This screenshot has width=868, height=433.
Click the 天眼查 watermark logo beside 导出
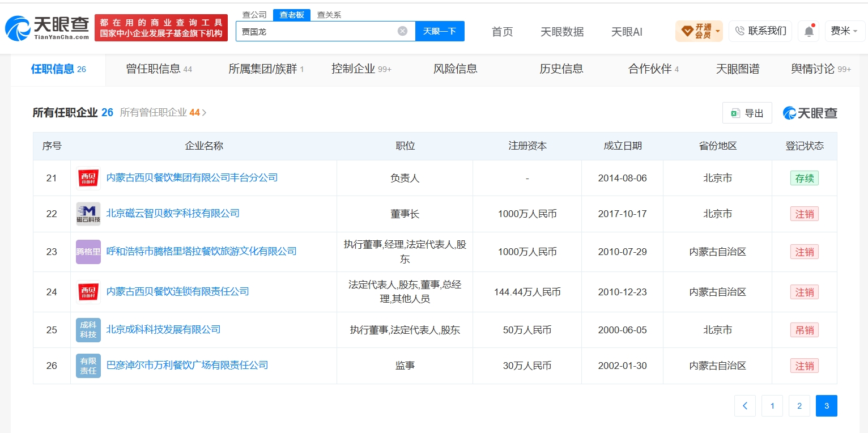pyautogui.click(x=810, y=113)
